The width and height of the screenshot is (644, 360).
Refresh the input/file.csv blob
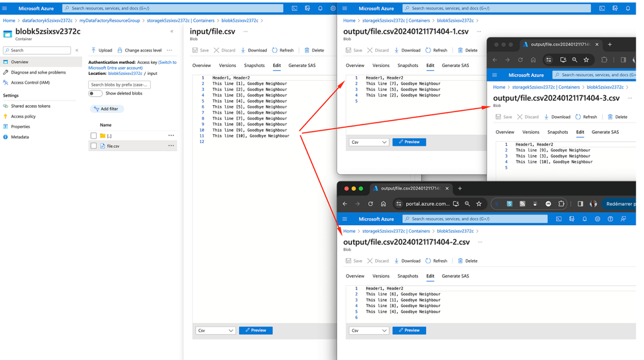[x=283, y=50]
